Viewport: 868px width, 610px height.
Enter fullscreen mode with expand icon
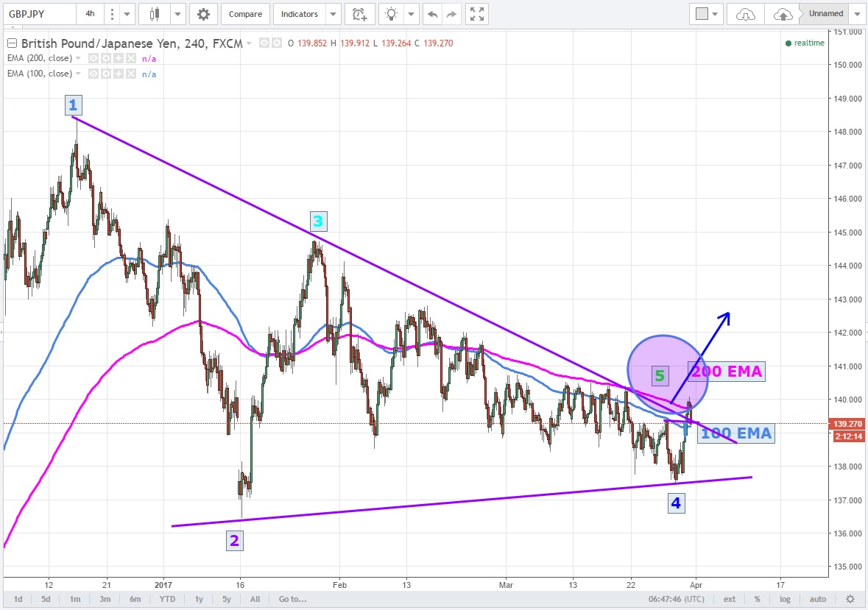click(477, 14)
